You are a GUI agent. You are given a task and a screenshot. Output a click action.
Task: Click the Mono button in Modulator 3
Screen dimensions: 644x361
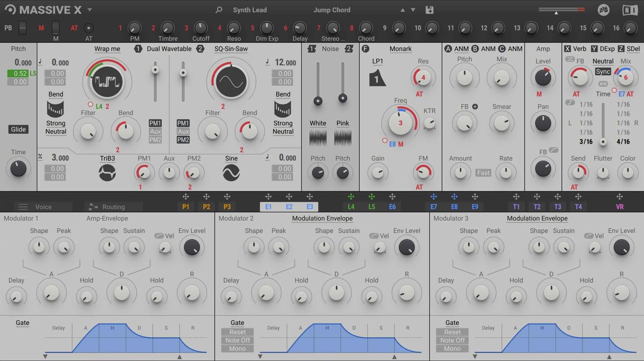[x=452, y=349]
